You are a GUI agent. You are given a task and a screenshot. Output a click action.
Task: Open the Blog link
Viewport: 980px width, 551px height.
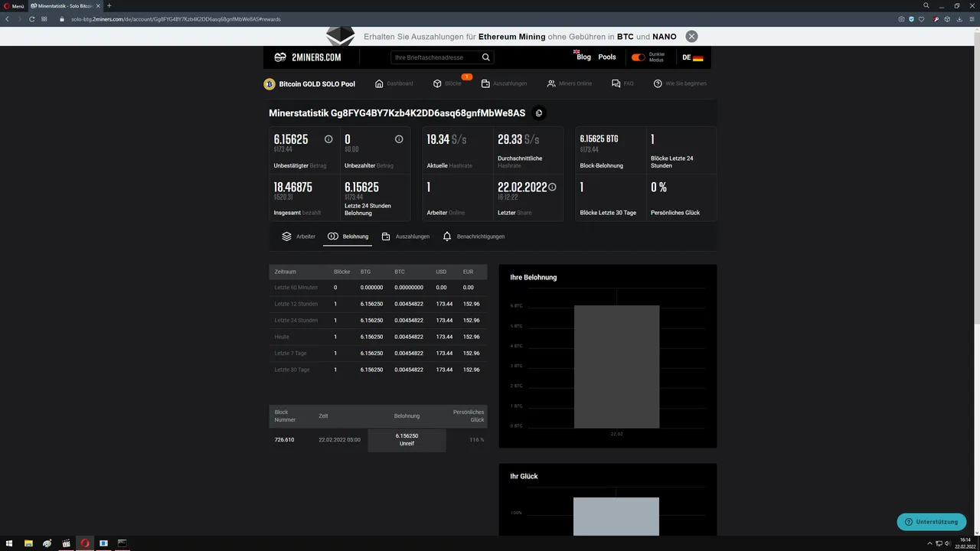(x=583, y=57)
